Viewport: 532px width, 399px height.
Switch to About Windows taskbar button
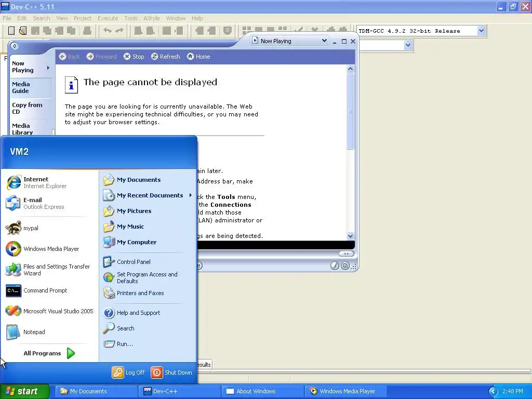pyautogui.click(x=262, y=391)
